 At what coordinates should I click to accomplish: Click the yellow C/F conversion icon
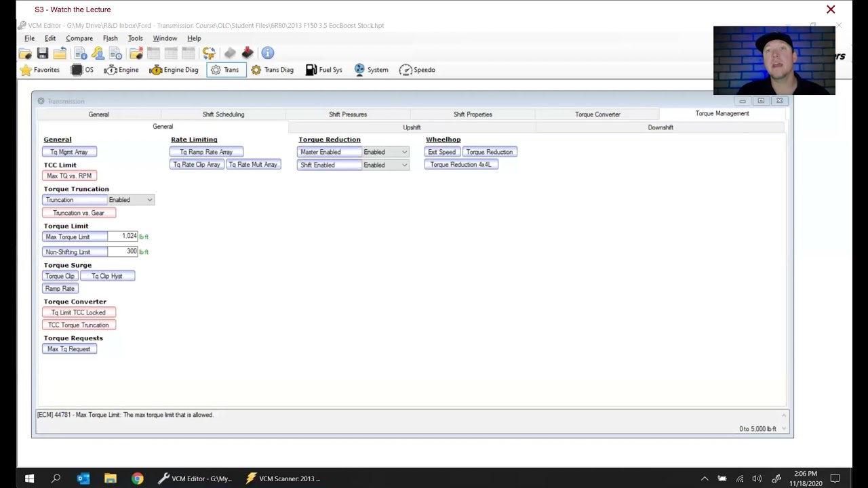click(209, 53)
